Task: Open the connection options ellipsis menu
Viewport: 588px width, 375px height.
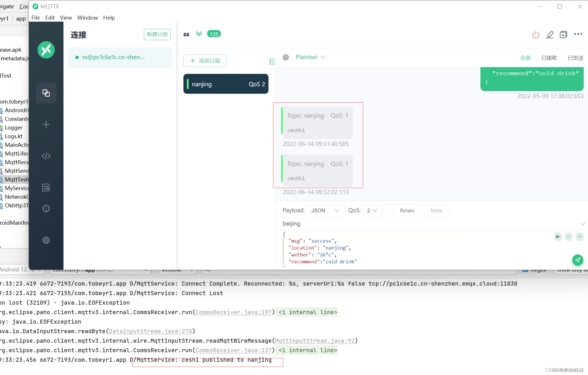Action: [x=578, y=34]
